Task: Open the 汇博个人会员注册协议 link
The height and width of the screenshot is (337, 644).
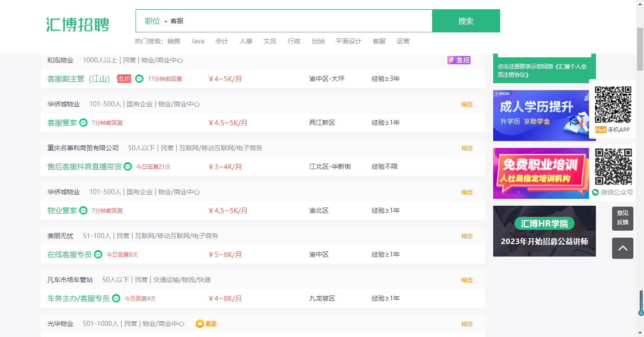Action: click(542, 70)
